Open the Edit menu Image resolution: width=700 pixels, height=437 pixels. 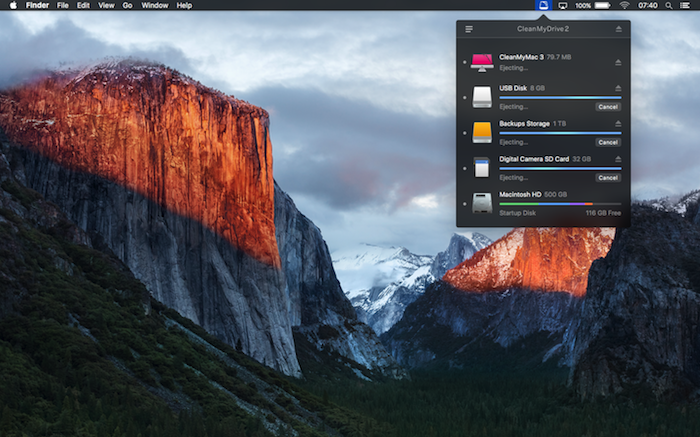tap(83, 5)
